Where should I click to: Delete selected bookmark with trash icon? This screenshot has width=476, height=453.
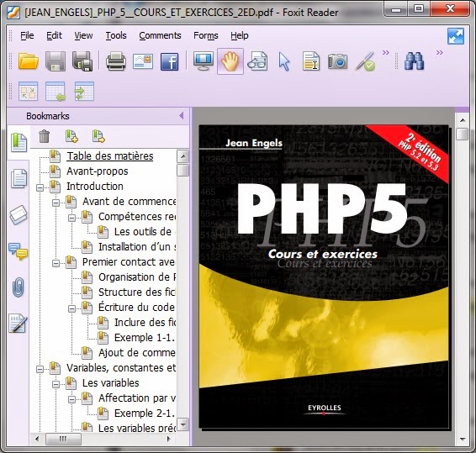pyautogui.click(x=45, y=136)
